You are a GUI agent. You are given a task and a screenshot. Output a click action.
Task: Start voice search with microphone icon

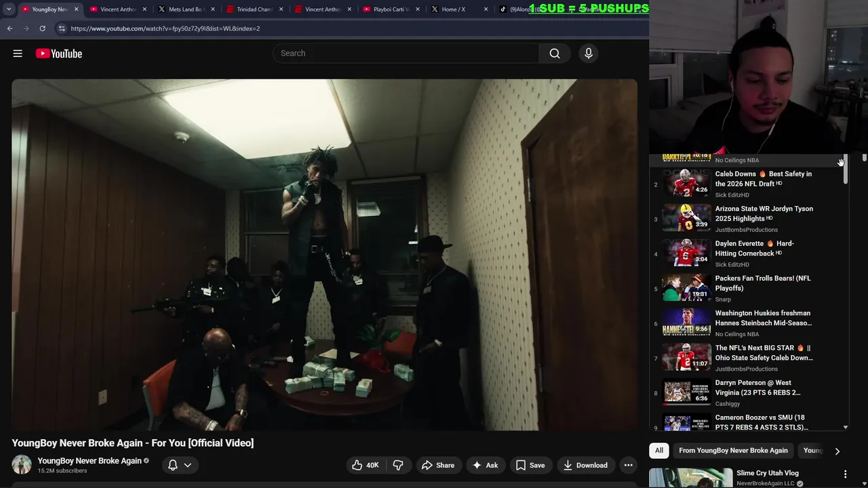point(589,54)
